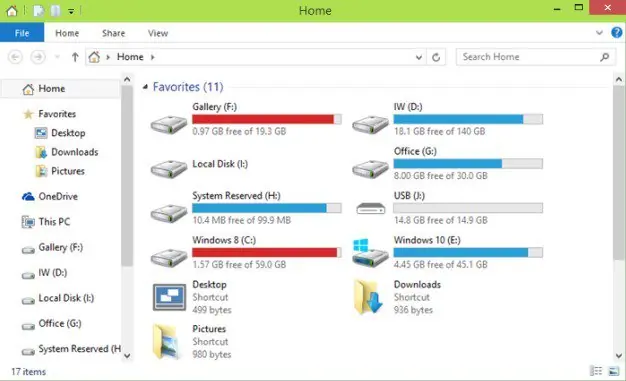Click the Windows 8 (C:) drive icon
This screenshot has height=381, width=626.
169,257
